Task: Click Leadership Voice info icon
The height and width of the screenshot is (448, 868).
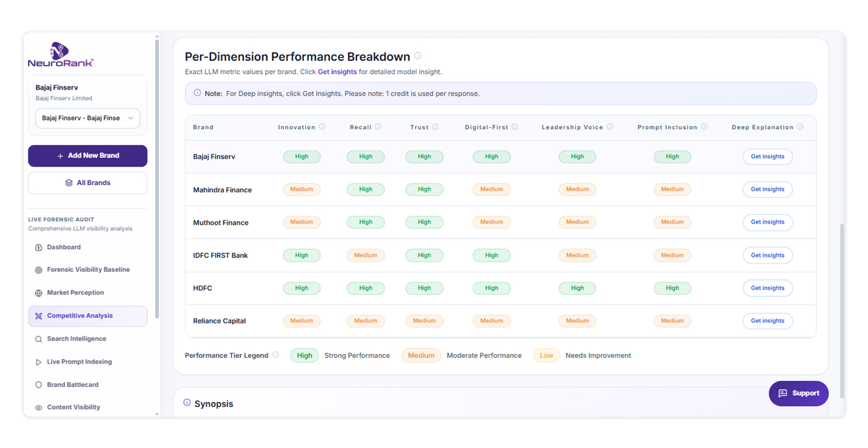Action: tap(610, 127)
